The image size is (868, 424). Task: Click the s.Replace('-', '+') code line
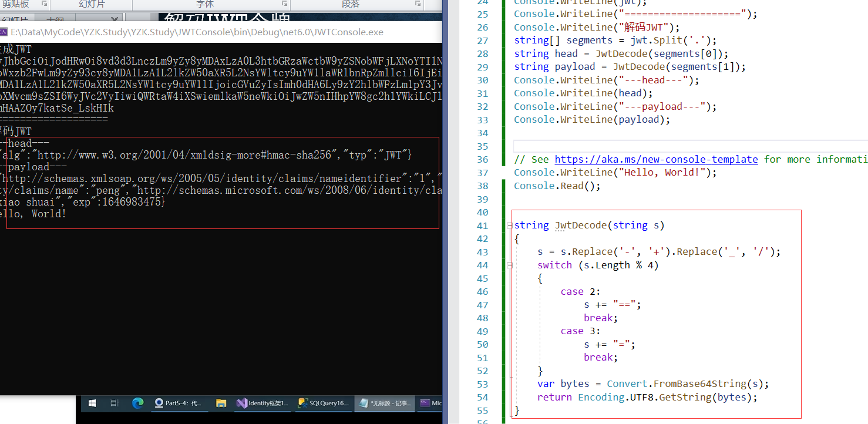[659, 252]
